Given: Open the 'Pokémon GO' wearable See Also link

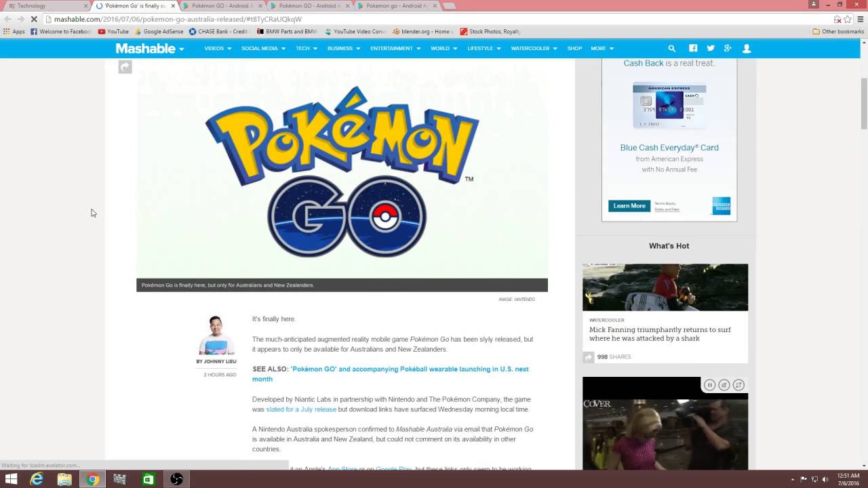Looking at the screenshot, I should coord(390,374).
